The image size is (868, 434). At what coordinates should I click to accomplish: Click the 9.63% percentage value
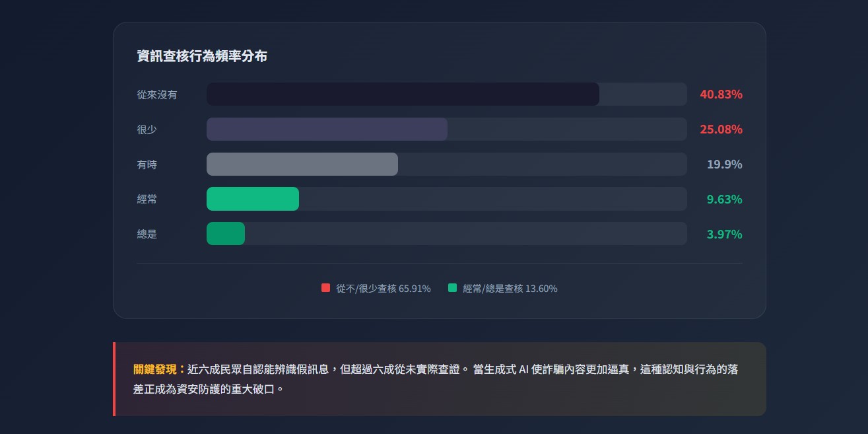724,199
